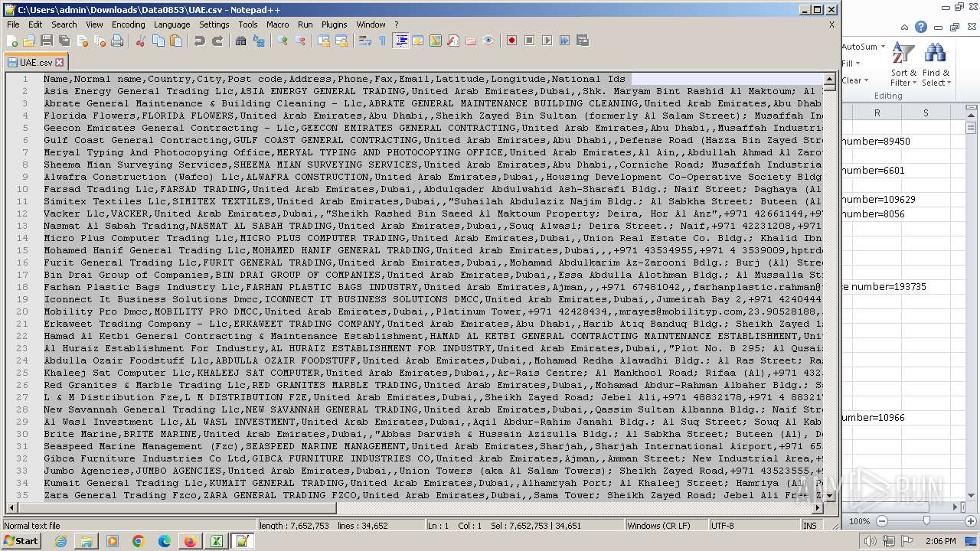Click the Save Recorded Macro icon
Viewport: 980px width, 551px height.
(582, 41)
